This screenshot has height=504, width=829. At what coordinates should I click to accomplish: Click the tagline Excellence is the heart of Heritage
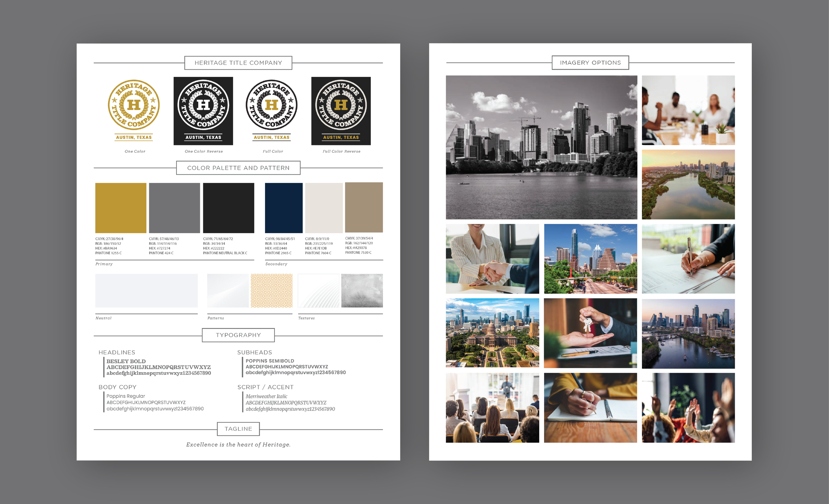tap(238, 444)
